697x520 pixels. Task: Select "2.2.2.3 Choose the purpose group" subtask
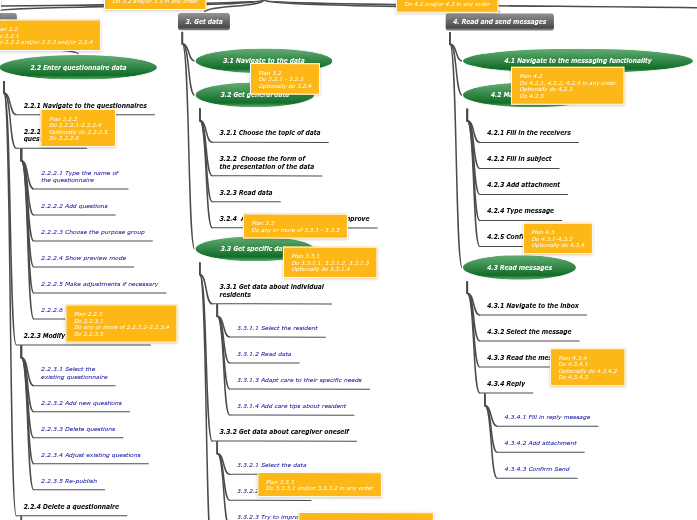[92, 232]
